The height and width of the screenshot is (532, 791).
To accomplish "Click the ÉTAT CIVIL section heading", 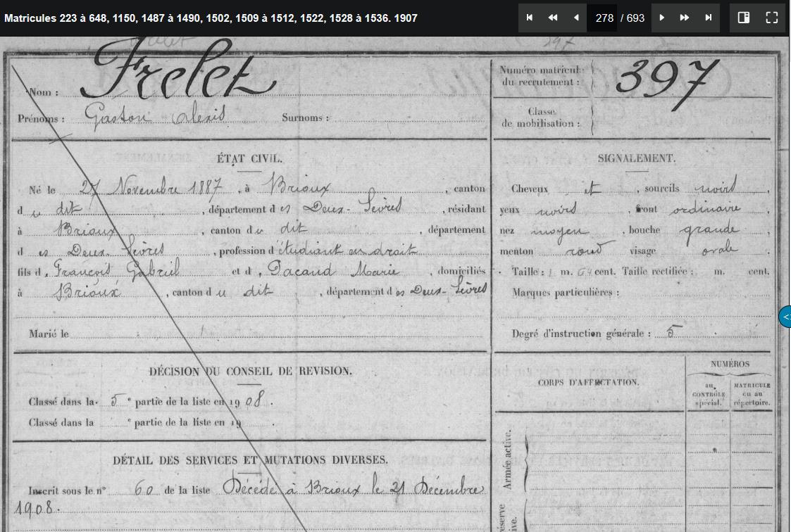I will click(250, 159).
